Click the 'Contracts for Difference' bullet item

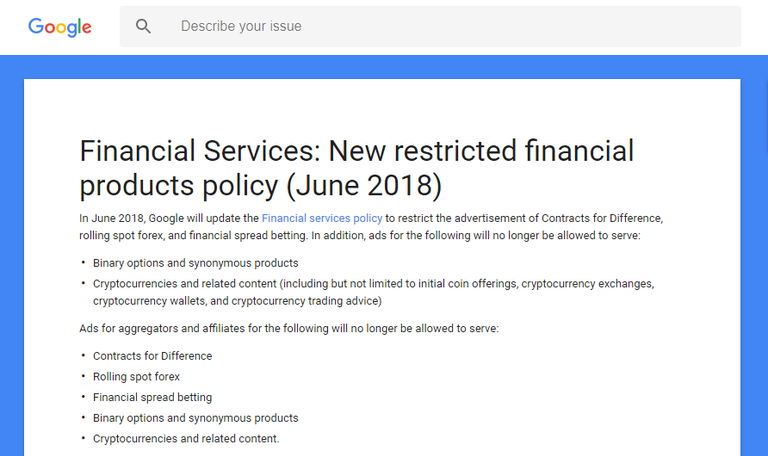152,356
